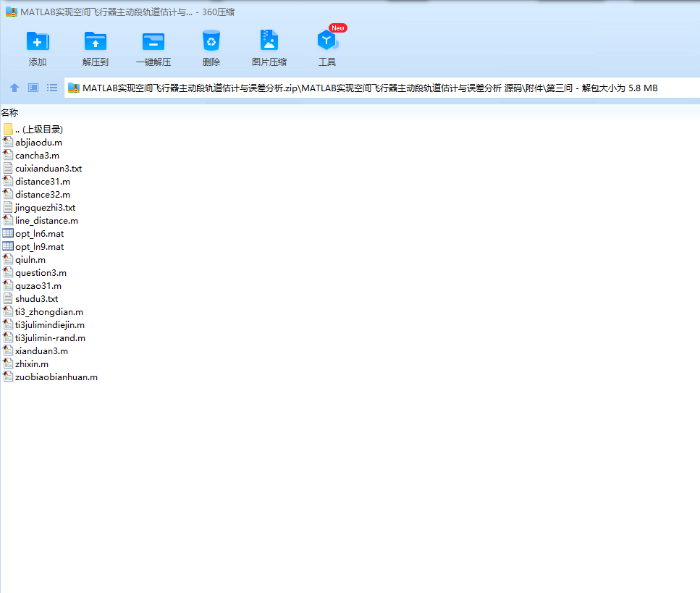Select file qiuln.m

(24, 260)
